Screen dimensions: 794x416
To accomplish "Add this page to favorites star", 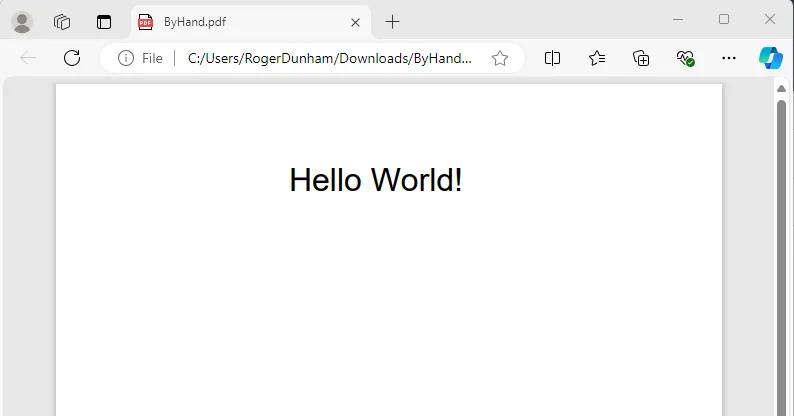I will pyautogui.click(x=500, y=58).
